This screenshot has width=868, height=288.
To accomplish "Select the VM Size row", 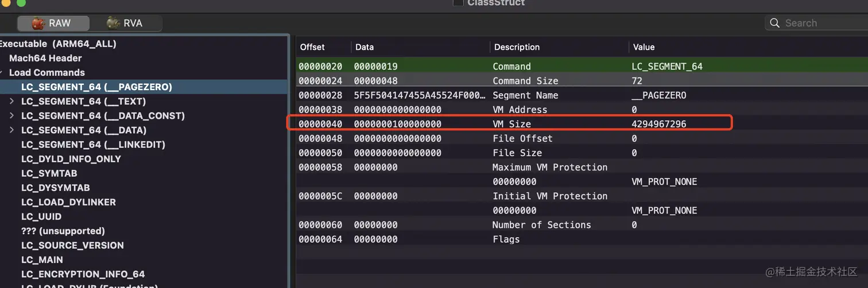I will pos(582,123).
